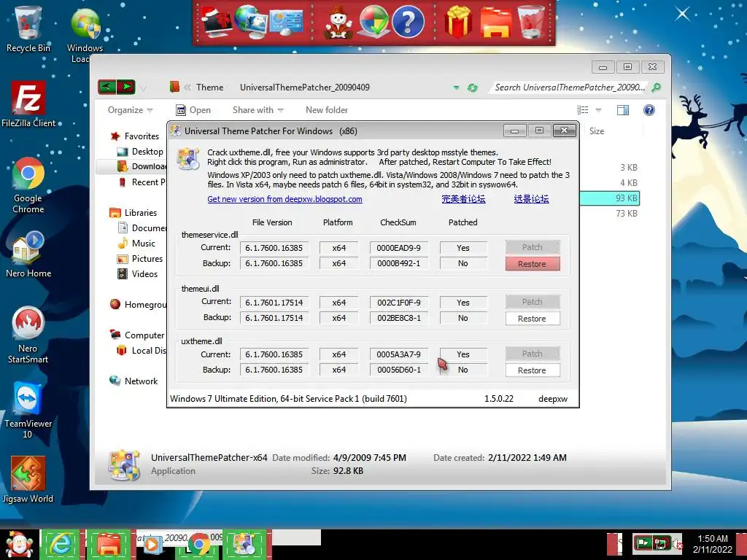Click the Santa-hat computer dock icon
This screenshot has height=560, width=747.
[x=216, y=22]
